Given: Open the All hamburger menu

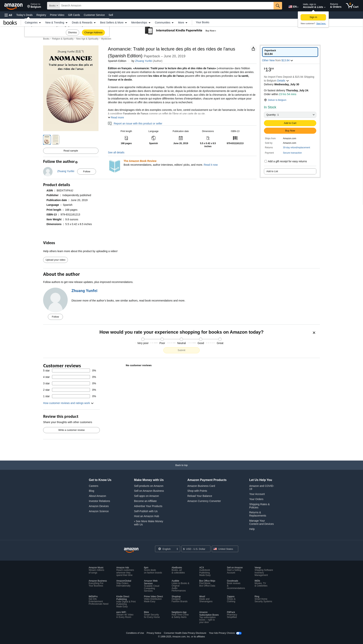Looking at the screenshot, I should pyautogui.click(x=8, y=15).
